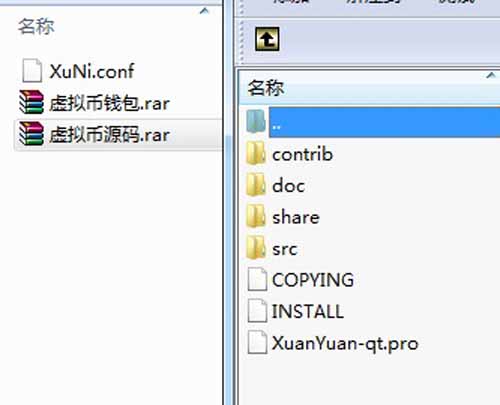This screenshot has height=405, width=500.
Task: Select the COPYING file icon
Action: click(x=257, y=279)
